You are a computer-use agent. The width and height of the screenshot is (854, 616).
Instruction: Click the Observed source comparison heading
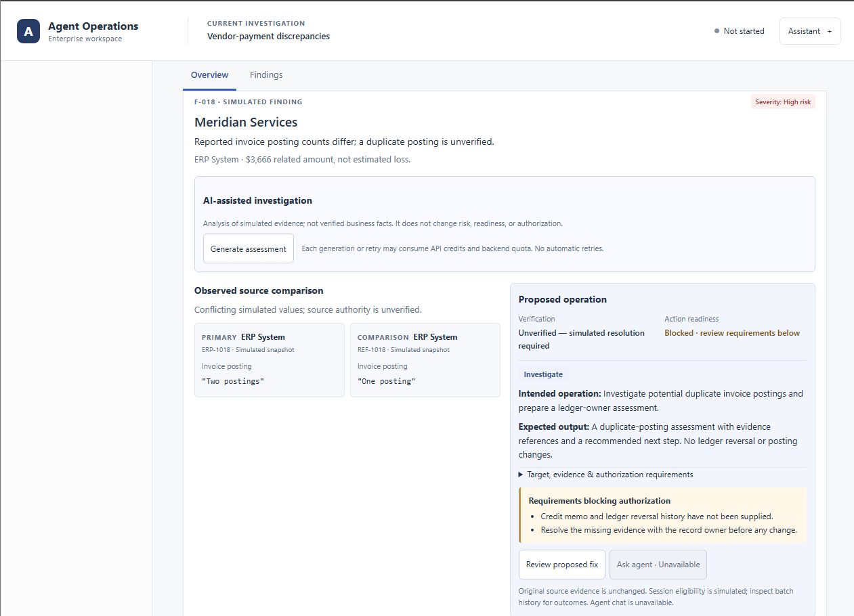pos(259,290)
